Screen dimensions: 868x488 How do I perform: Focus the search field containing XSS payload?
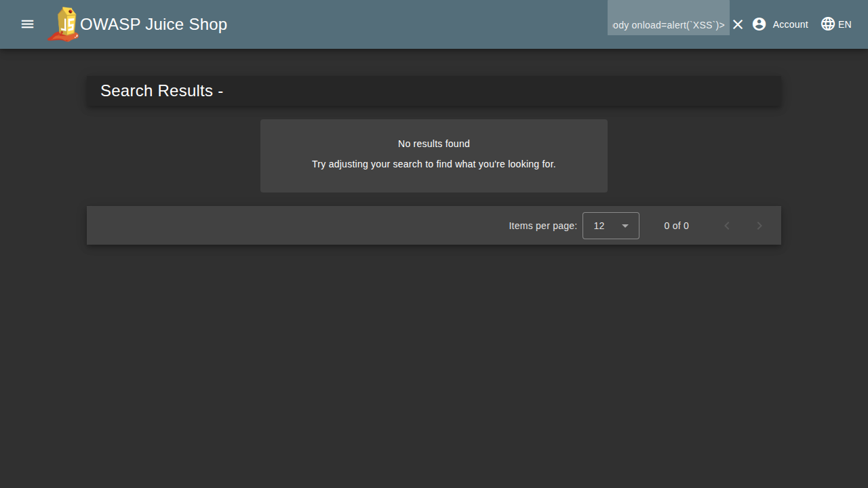(668, 24)
